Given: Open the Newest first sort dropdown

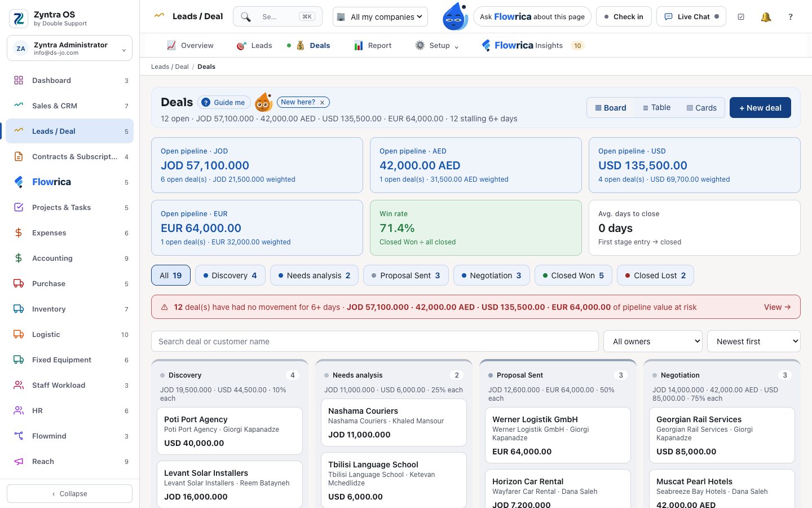Looking at the screenshot, I should [754, 341].
